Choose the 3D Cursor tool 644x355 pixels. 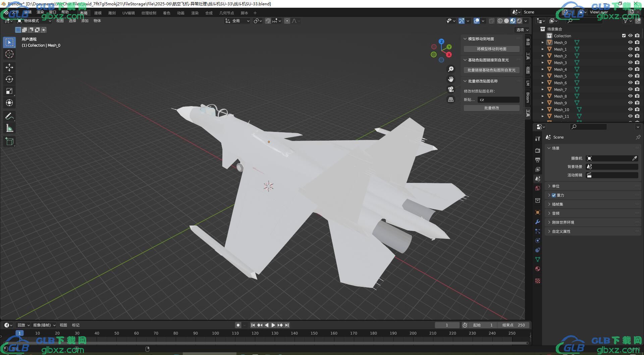click(9, 54)
